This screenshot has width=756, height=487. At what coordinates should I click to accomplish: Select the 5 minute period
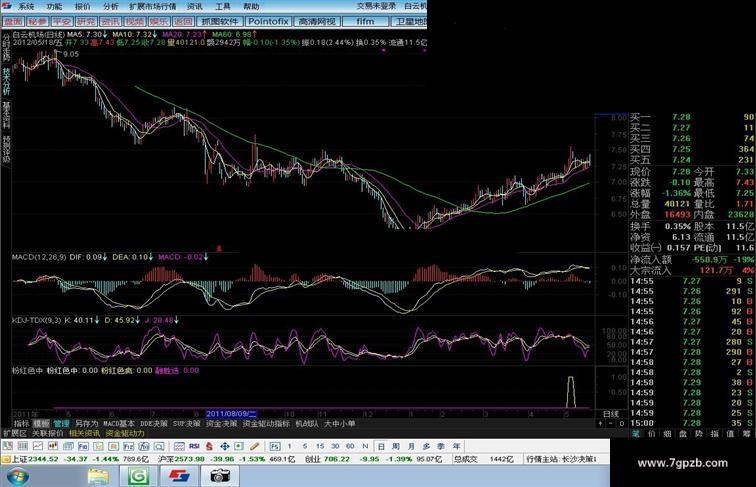coord(305,446)
